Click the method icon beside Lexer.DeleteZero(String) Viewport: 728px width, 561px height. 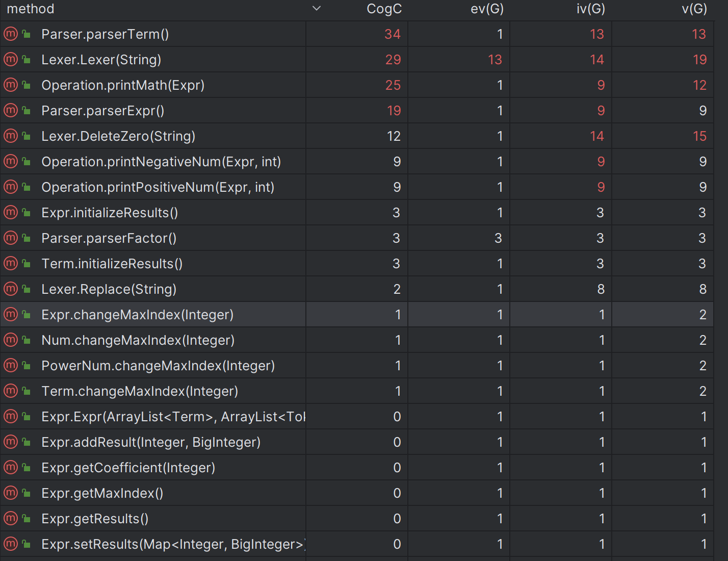pos(11,136)
